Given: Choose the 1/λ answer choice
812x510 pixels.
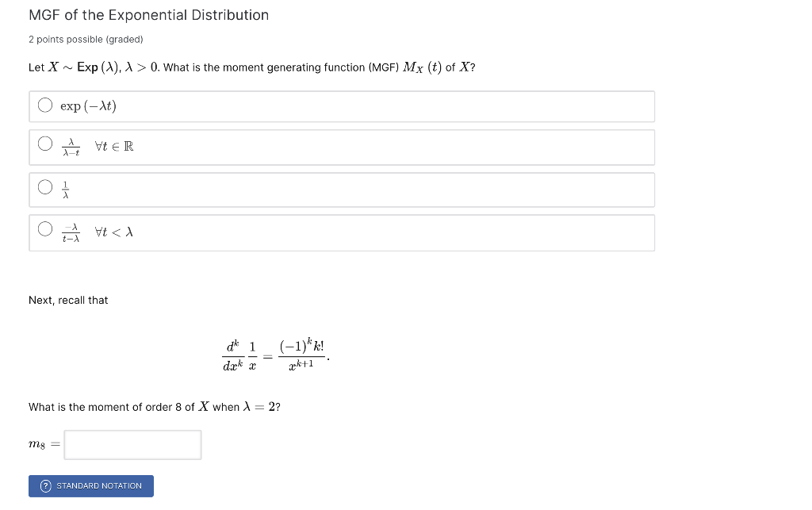Looking at the screenshot, I should pos(45,186).
